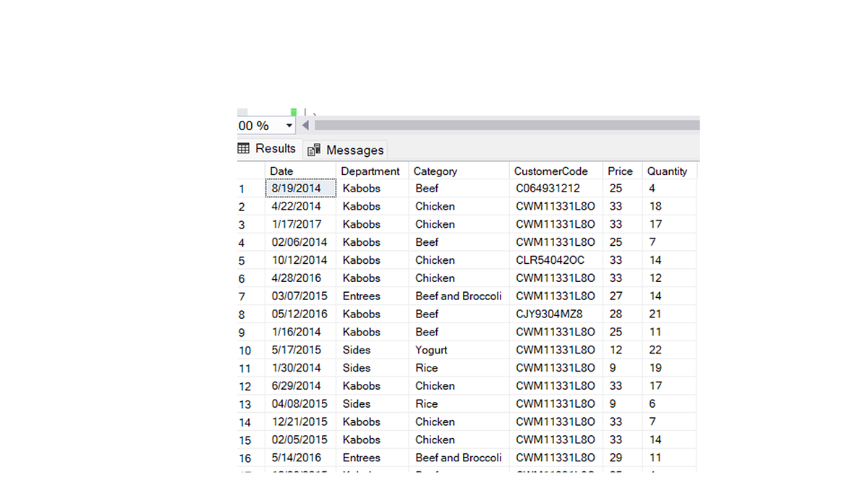Click the Category column header
This screenshot has height=488, width=868.
(435, 171)
